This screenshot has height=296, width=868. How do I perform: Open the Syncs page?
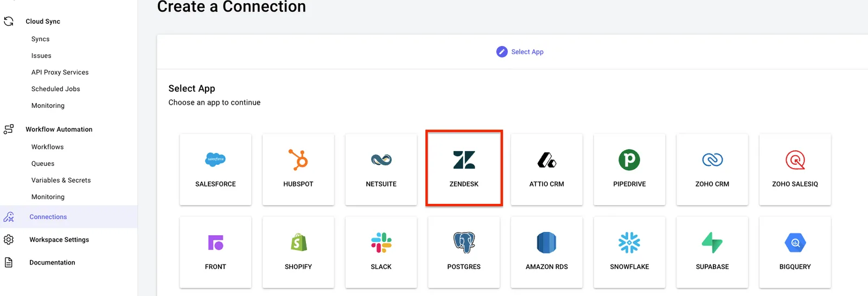[x=40, y=39]
